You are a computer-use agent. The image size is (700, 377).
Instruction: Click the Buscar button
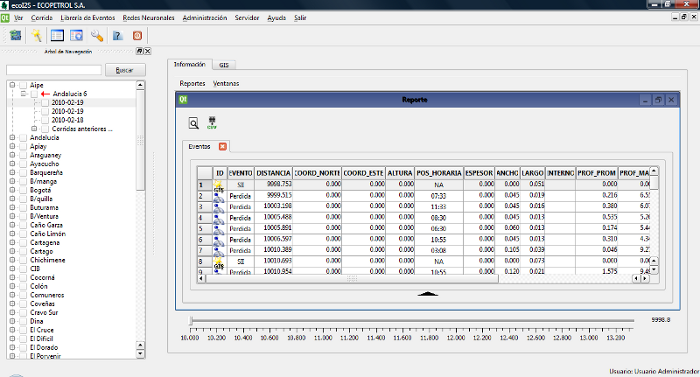click(125, 70)
